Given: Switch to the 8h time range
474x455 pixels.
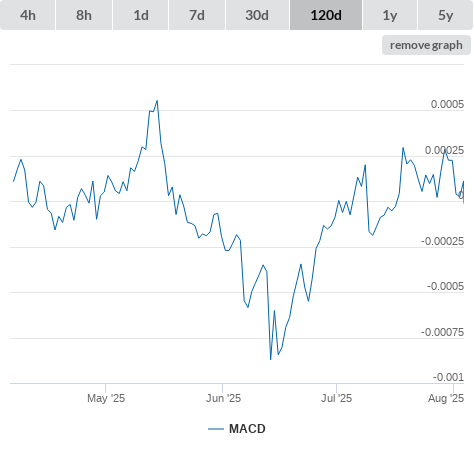Looking at the screenshot, I should pos(84,15).
